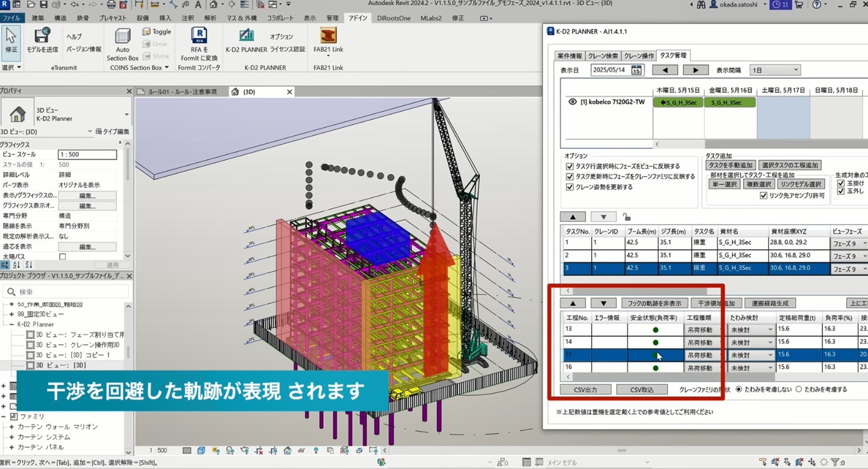
Task: Click the Revit quick access Print icon
Action: [x=111, y=4]
